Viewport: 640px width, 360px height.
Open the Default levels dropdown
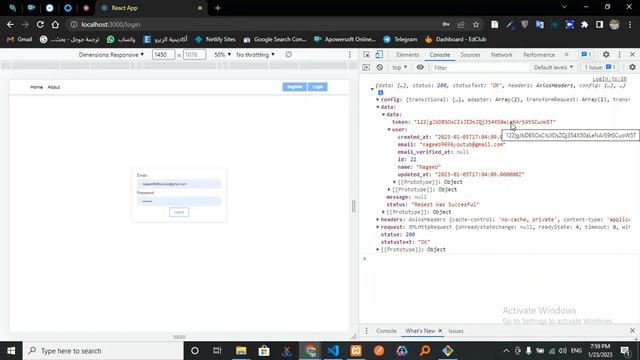553,67
